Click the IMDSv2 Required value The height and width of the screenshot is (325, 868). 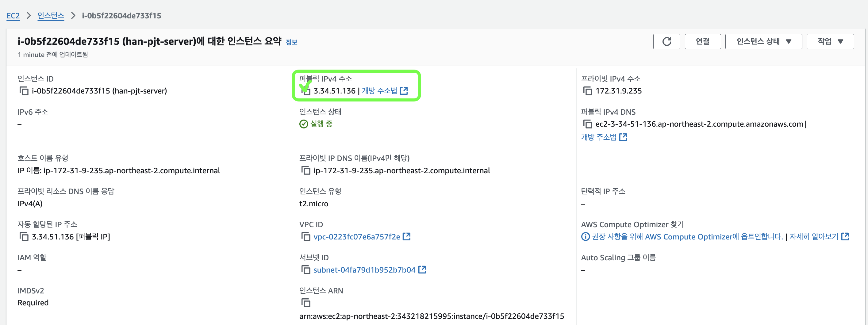tap(33, 303)
